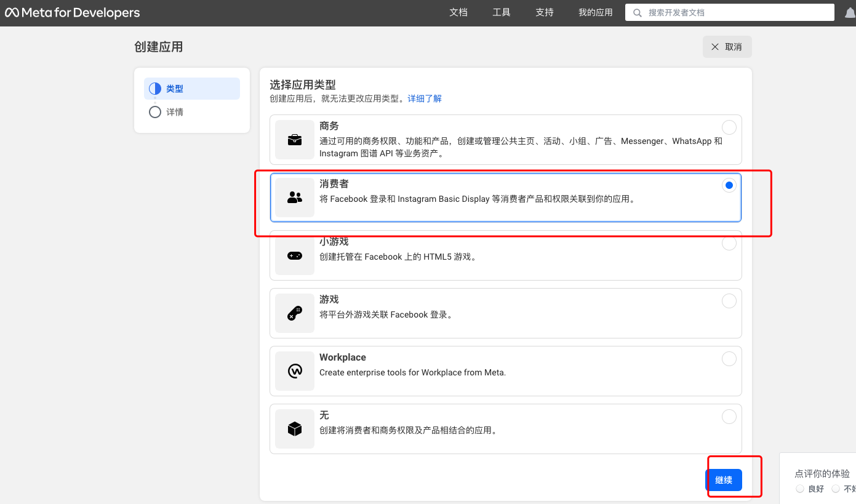Choose 良好 in the experience rating

click(x=800, y=489)
